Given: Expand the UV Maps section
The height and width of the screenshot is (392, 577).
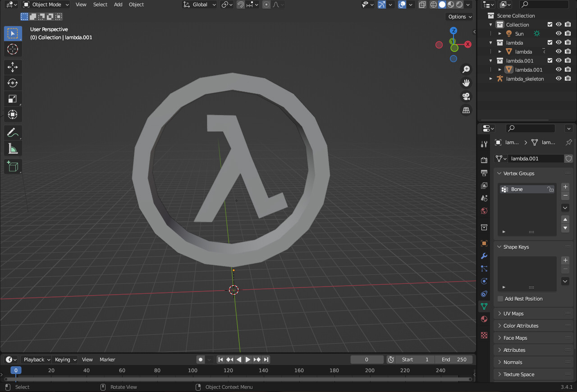Looking at the screenshot, I should [514, 313].
